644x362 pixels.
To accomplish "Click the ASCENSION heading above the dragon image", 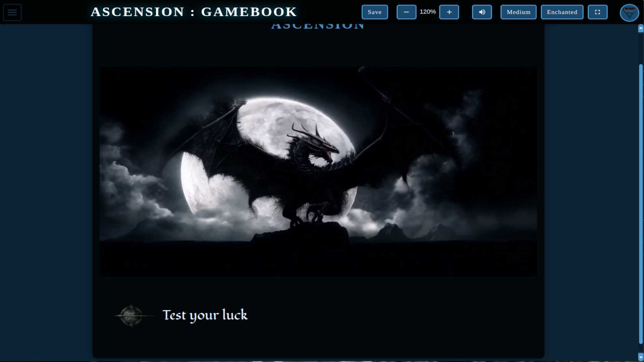I will 318,24.
